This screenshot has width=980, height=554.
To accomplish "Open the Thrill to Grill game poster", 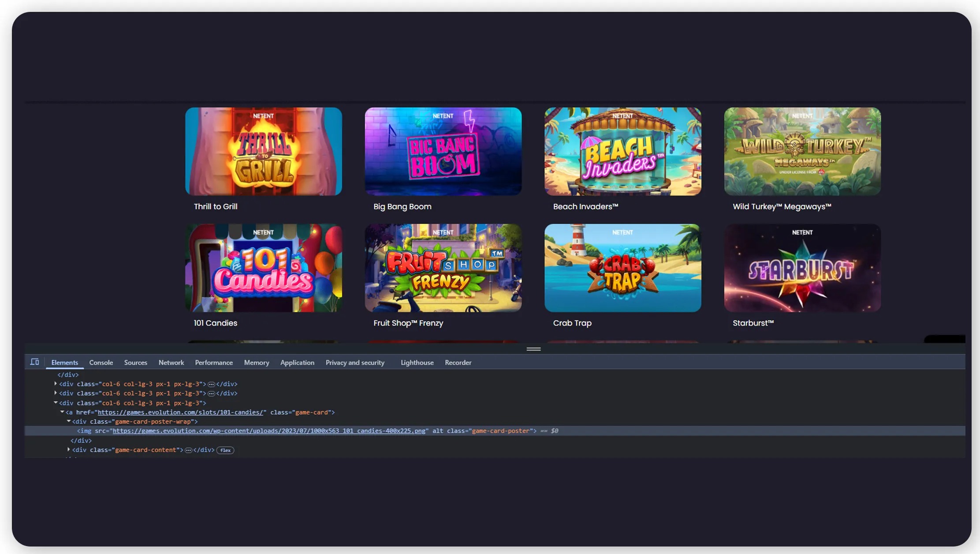I will tap(263, 151).
